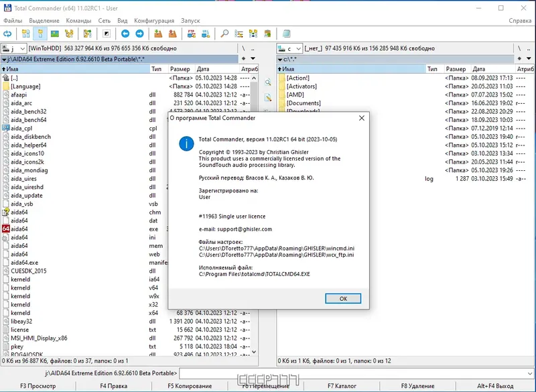Open the Synchronize directories icon
Viewport: 536px width, 392px height.
(253, 34)
